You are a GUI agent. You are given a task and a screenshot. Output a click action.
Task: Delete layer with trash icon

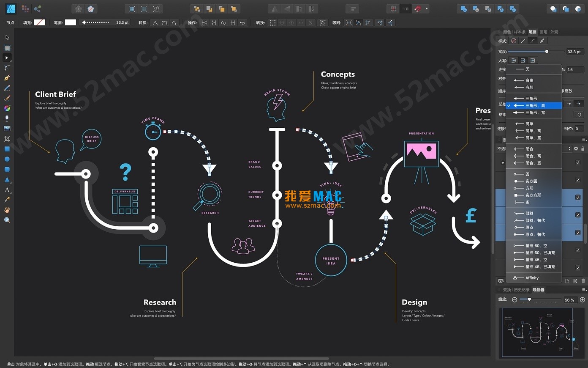click(x=583, y=281)
